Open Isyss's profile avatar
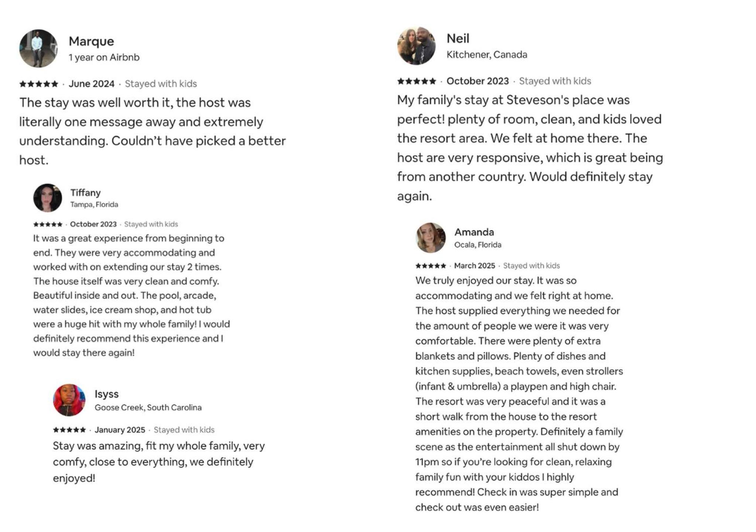The width and height of the screenshot is (756, 532). tap(69, 400)
